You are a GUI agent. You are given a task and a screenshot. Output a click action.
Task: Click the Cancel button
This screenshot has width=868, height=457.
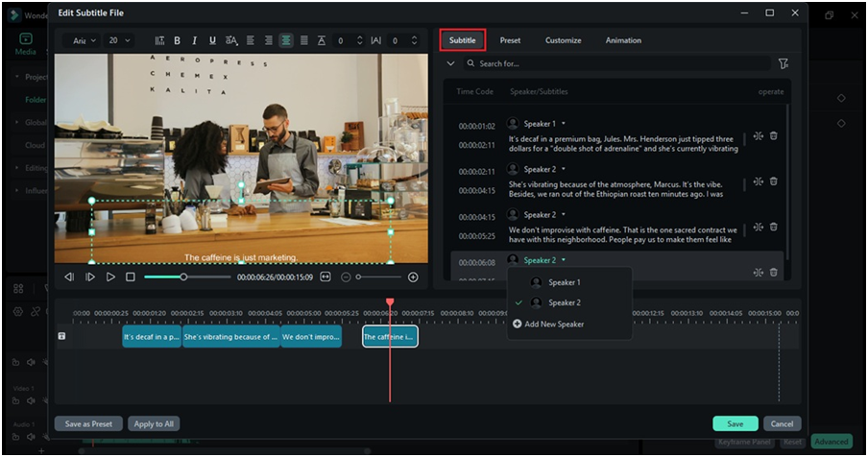coord(782,423)
